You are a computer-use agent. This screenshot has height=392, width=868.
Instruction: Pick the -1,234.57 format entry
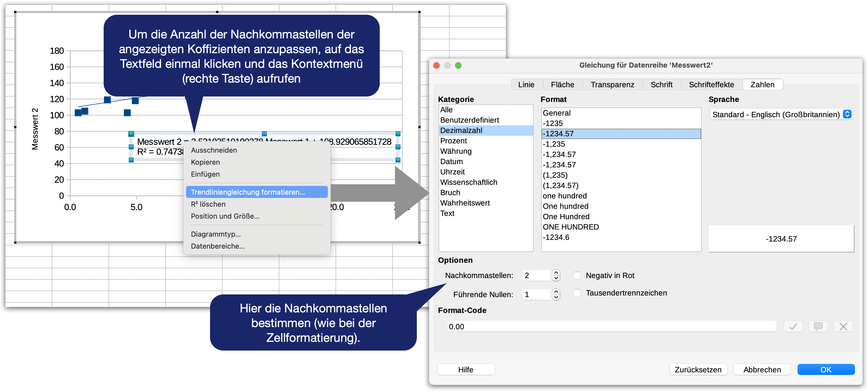[x=559, y=155]
